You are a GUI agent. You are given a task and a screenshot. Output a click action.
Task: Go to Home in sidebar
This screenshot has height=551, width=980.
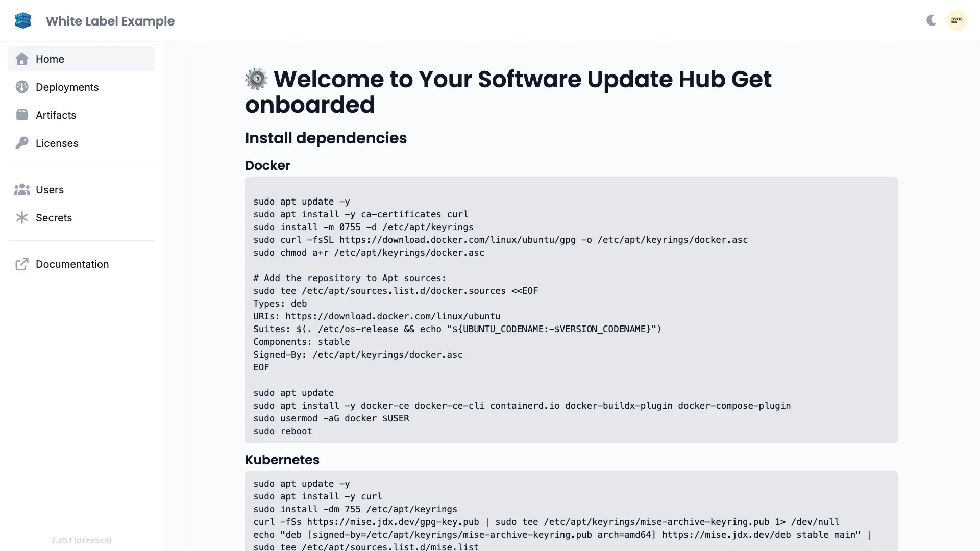[x=81, y=59]
